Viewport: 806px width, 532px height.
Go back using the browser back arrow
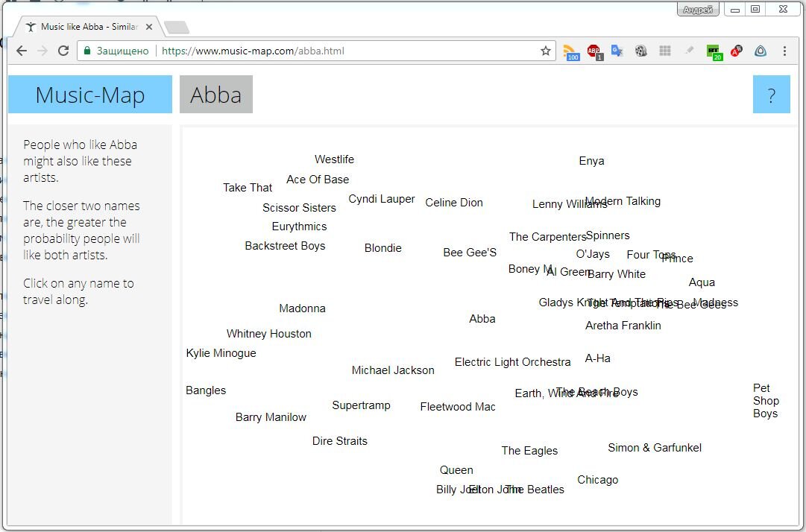point(22,51)
